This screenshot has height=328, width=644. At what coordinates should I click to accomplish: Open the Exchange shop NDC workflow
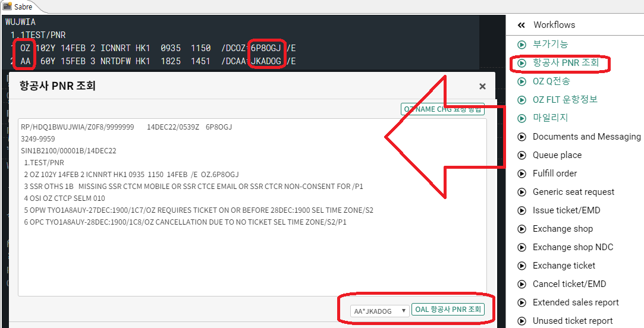573,247
